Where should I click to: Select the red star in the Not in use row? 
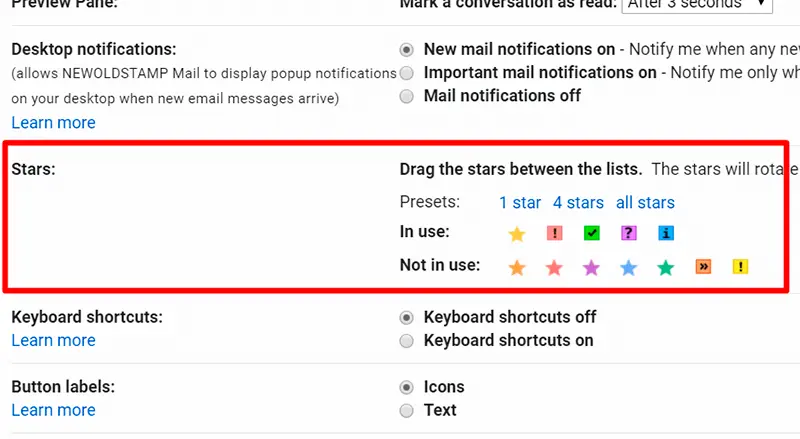pyautogui.click(x=554, y=267)
